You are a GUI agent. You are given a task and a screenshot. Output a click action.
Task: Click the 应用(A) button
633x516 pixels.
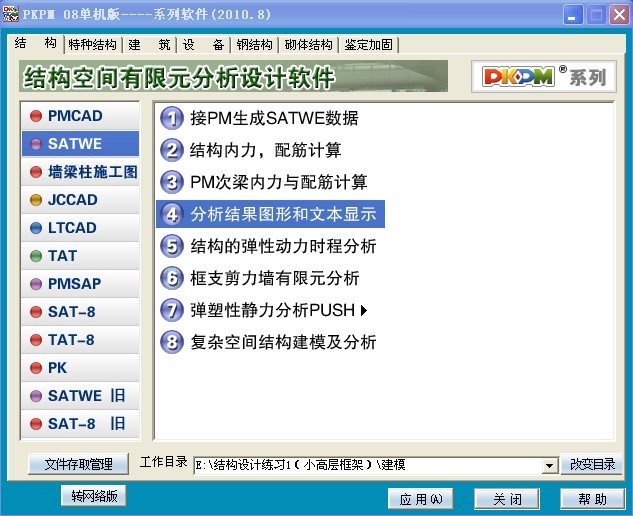(421, 499)
